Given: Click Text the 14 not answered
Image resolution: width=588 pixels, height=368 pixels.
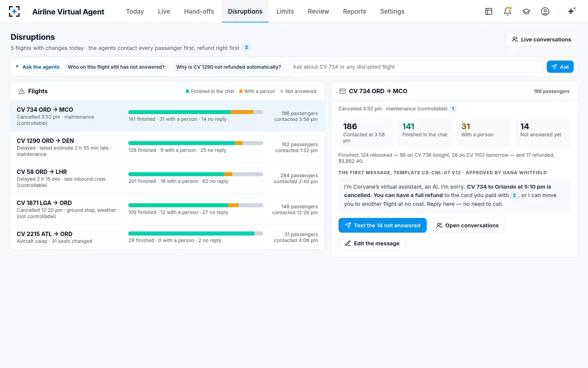Looking at the screenshot, I should [x=382, y=225].
